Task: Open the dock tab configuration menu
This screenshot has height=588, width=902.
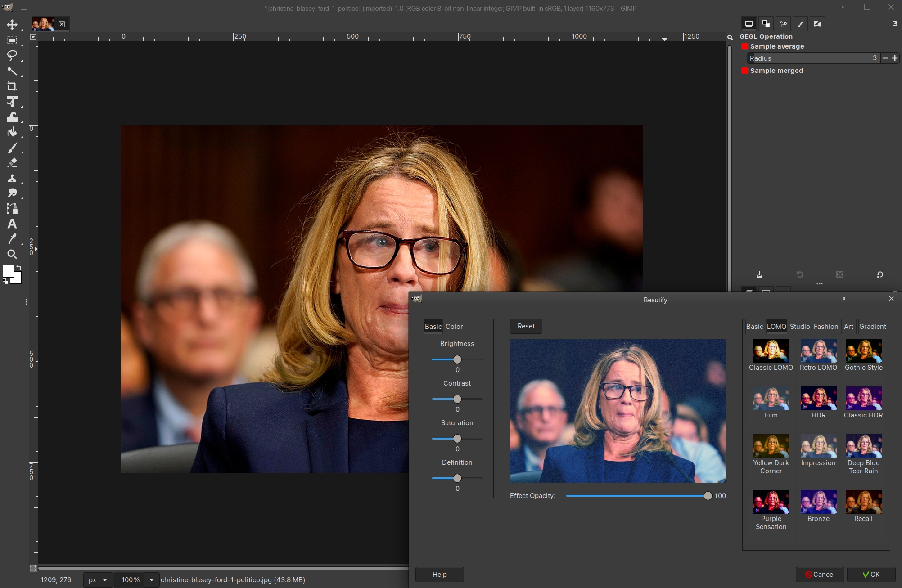Action: 895,23
